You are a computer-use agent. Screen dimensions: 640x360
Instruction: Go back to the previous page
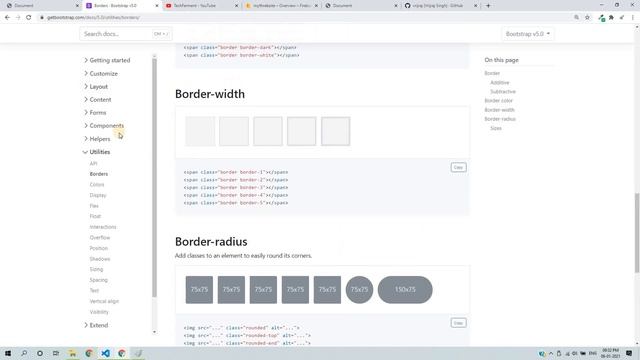tap(7, 18)
